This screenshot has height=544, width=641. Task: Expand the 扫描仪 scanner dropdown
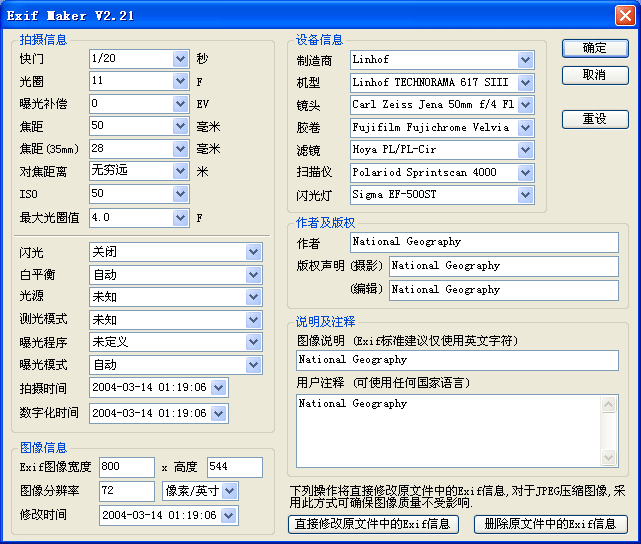(x=525, y=173)
